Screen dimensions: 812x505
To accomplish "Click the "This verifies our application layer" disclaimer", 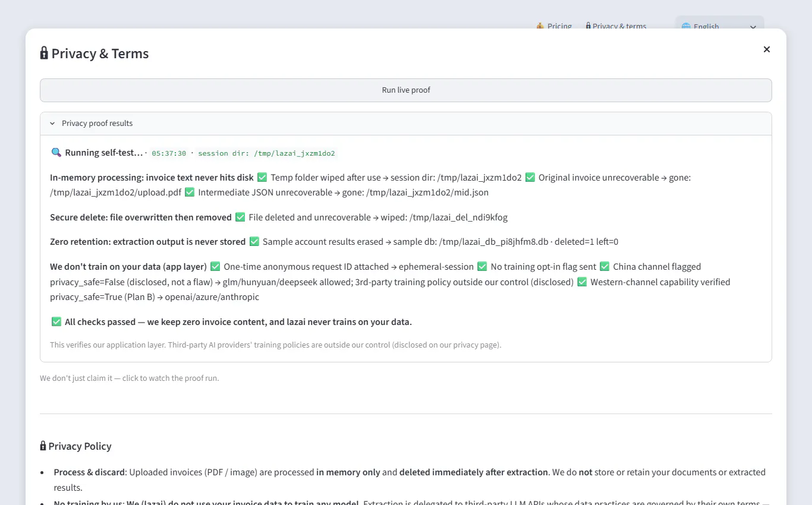I will tap(276, 345).
